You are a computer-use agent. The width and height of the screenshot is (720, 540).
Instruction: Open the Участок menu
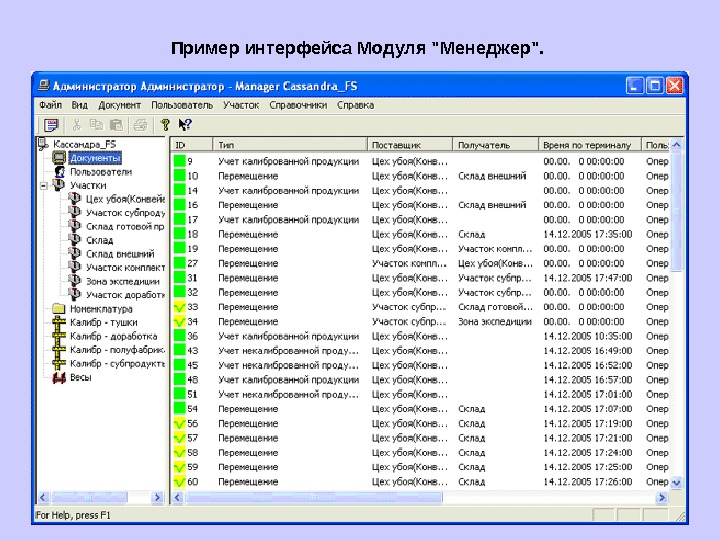(x=241, y=105)
